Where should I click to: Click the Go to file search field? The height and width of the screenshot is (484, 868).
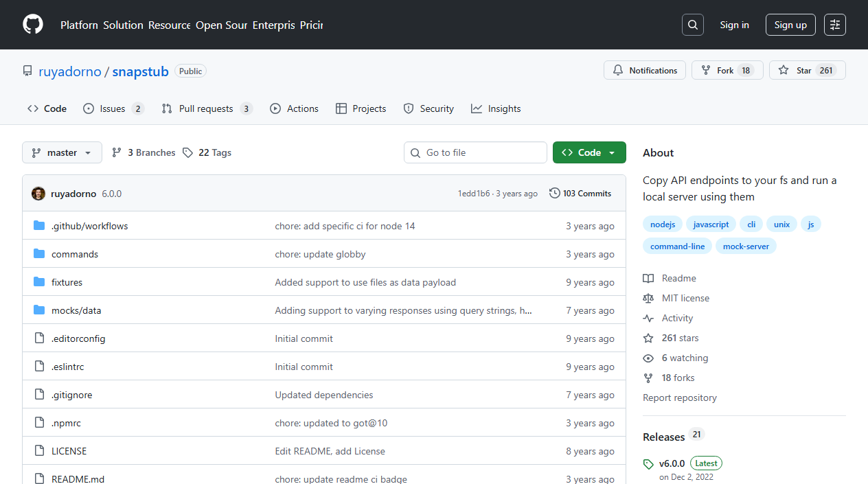(475, 152)
